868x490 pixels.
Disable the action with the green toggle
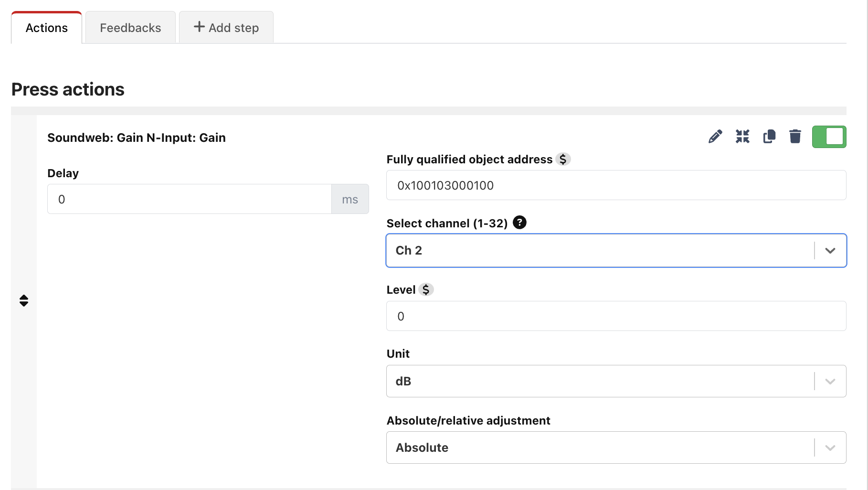click(x=829, y=137)
